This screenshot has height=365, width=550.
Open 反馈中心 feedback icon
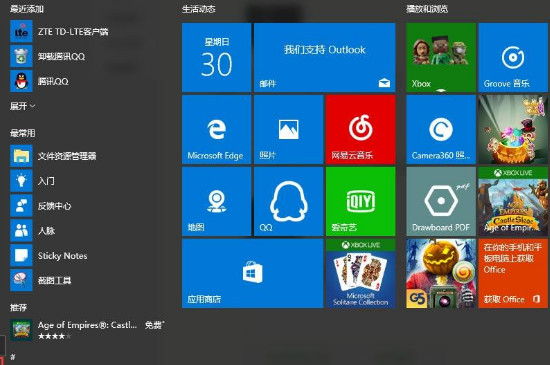(x=21, y=206)
